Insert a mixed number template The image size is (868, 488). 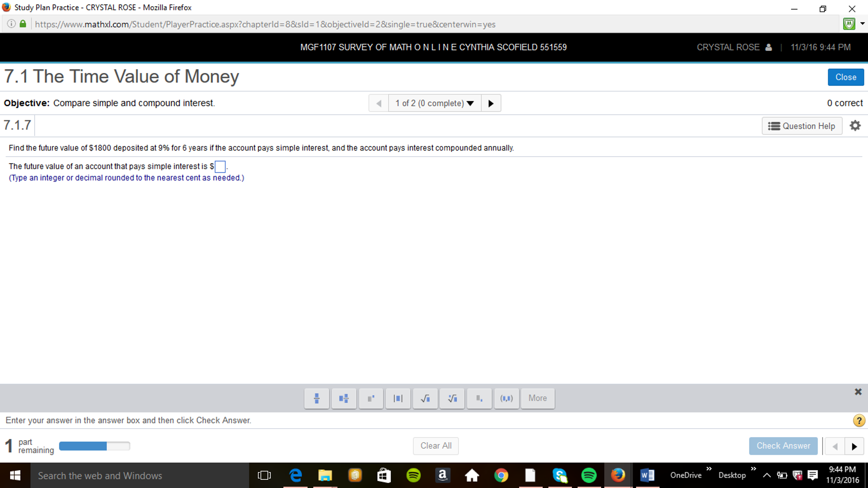click(x=343, y=398)
